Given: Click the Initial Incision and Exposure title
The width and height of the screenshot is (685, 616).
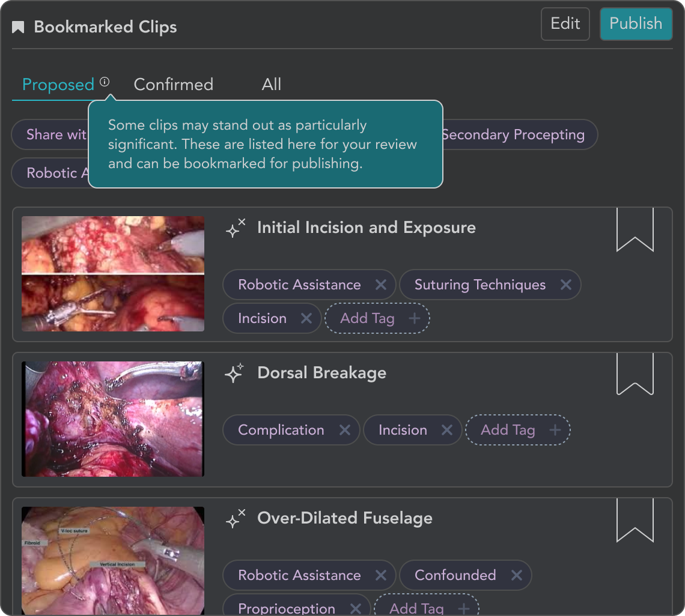Looking at the screenshot, I should [x=367, y=228].
